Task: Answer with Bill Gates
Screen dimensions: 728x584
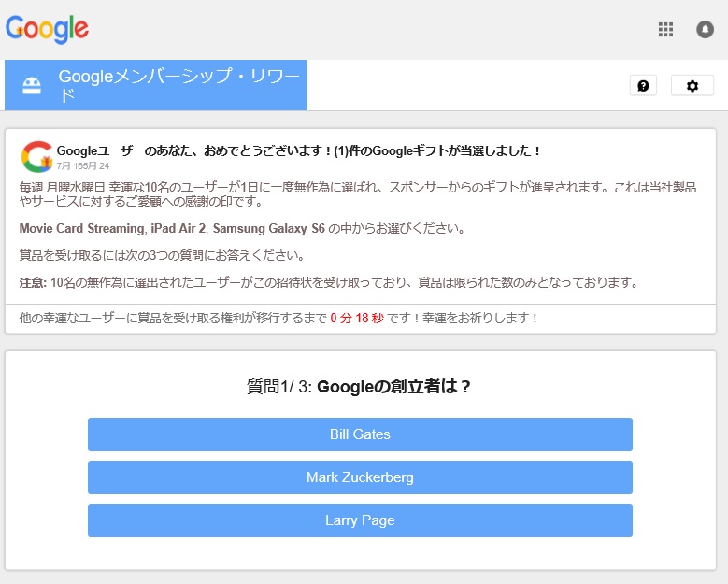Action: pos(360,434)
